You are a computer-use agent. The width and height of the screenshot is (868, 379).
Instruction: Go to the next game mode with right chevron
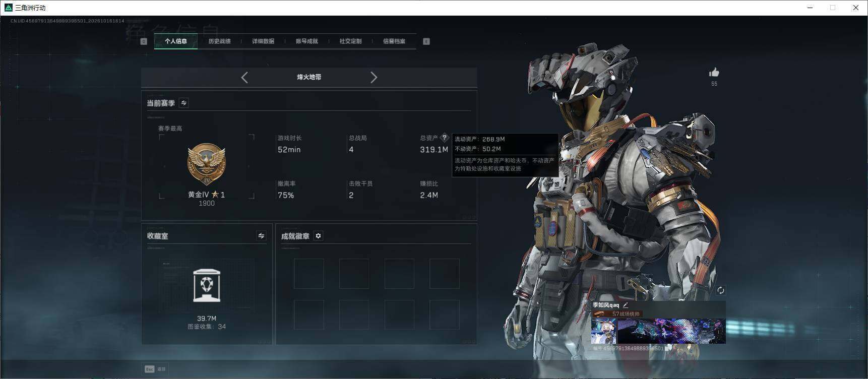[x=374, y=77]
